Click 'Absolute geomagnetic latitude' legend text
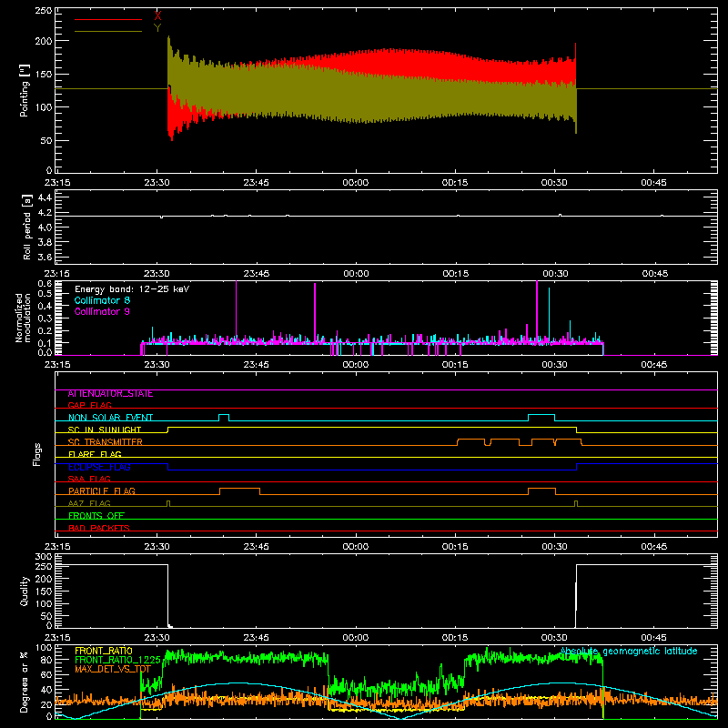 point(629,651)
